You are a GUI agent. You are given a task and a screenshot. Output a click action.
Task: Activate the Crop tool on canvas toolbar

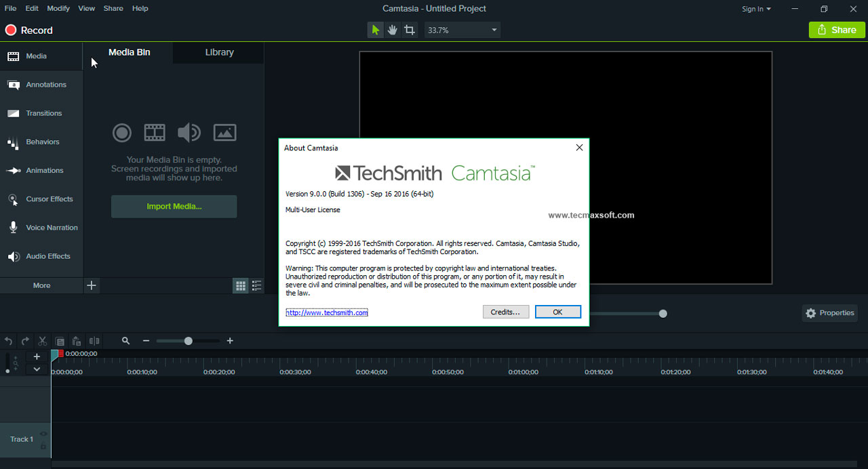[409, 30]
